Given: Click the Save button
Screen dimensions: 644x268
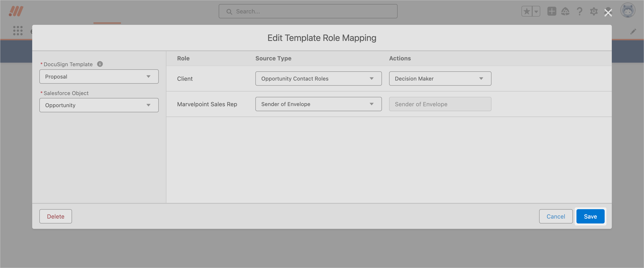Looking at the screenshot, I should pos(590,216).
